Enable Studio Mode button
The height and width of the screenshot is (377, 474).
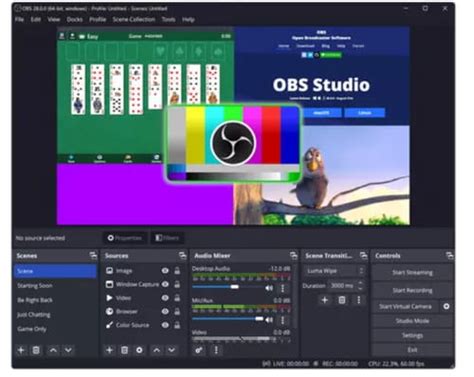(412, 321)
